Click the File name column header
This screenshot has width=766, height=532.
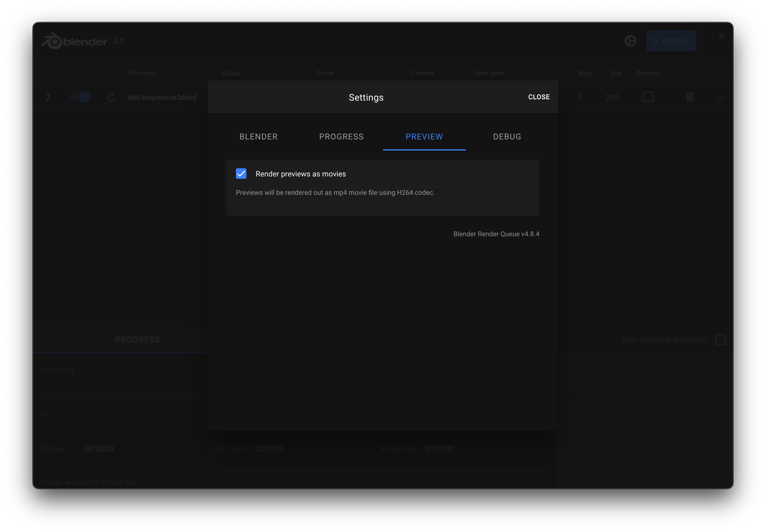[141, 73]
